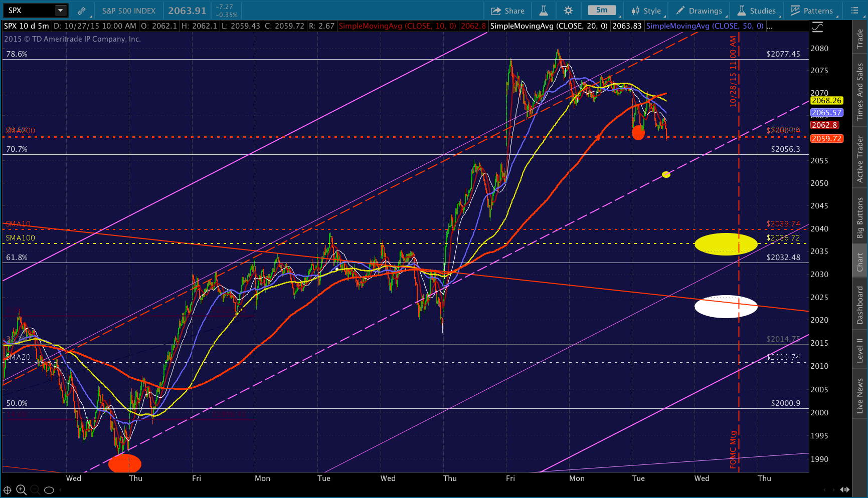Switch to the Times And Sales side tab
868x498 pixels.
pos(860,92)
